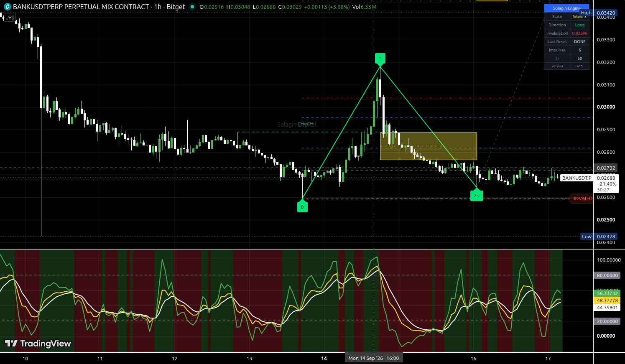Click the TF row label
This screenshot has height=364, width=625.
click(557, 59)
